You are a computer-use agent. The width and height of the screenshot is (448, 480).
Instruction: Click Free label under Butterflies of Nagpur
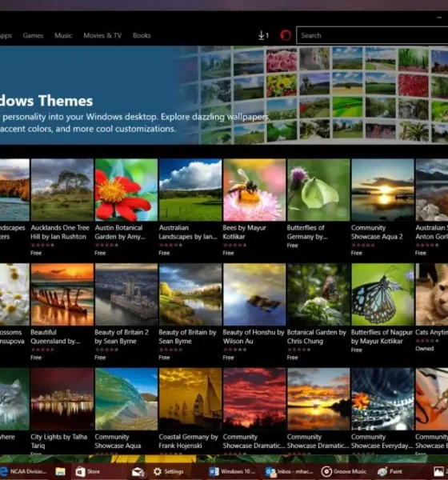tap(357, 350)
